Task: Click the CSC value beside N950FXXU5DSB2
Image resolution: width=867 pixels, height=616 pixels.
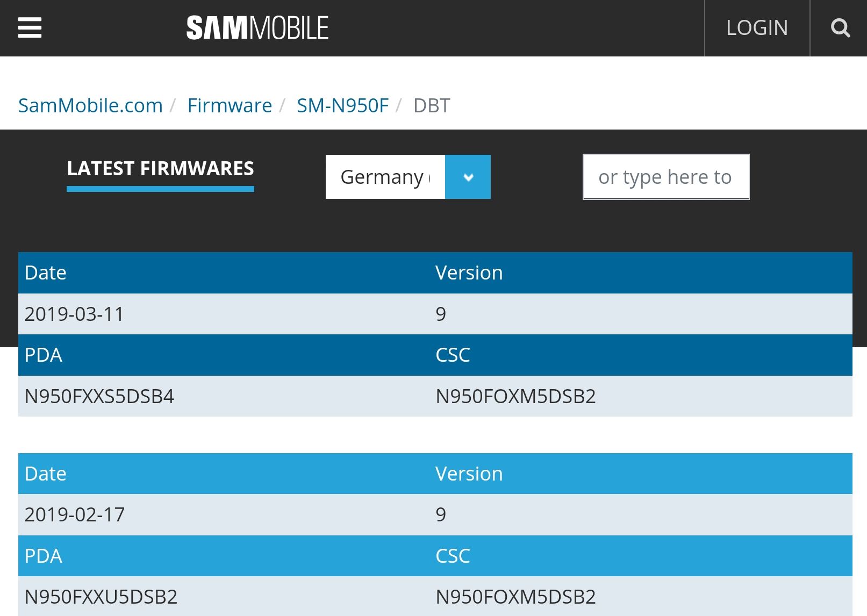Action: click(515, 597)
